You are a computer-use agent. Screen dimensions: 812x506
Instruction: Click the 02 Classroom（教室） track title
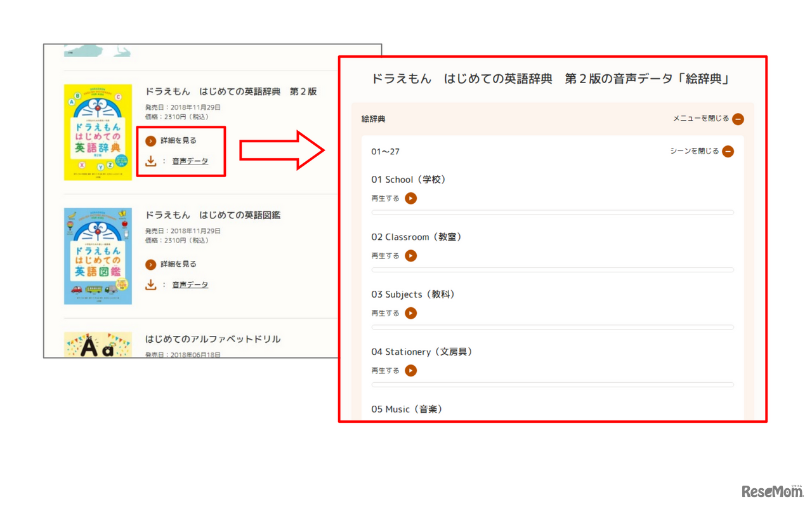pos(417,237)
